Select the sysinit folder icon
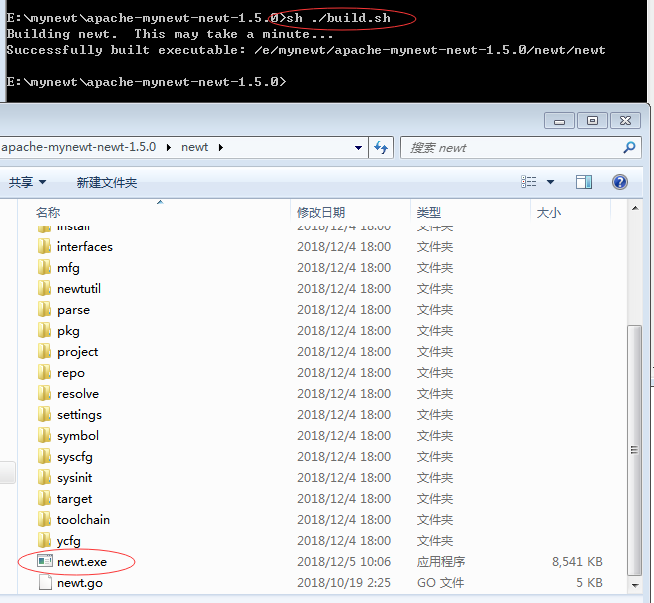This screenshot has width=654, height=603. (x=44, y=477)
